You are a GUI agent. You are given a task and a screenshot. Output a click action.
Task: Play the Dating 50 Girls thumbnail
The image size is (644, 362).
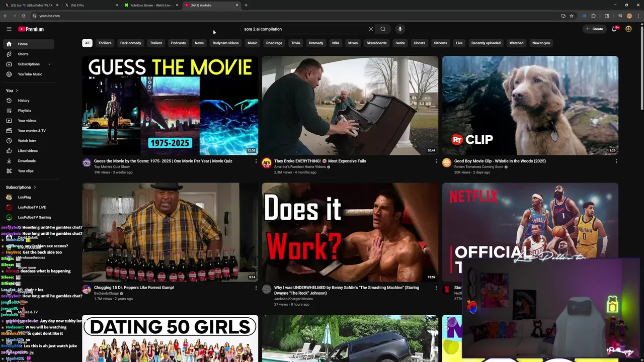point(170,338)
